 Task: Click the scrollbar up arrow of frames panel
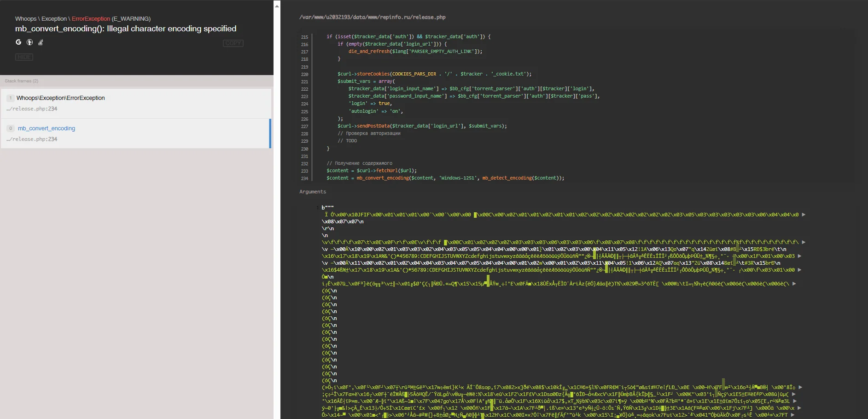[277, 6]
